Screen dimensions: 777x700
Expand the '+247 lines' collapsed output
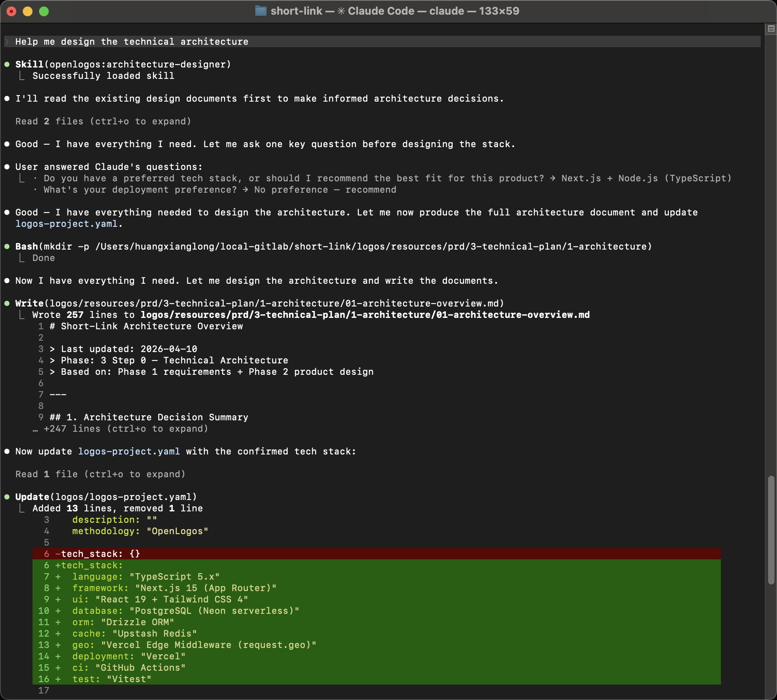126,428
